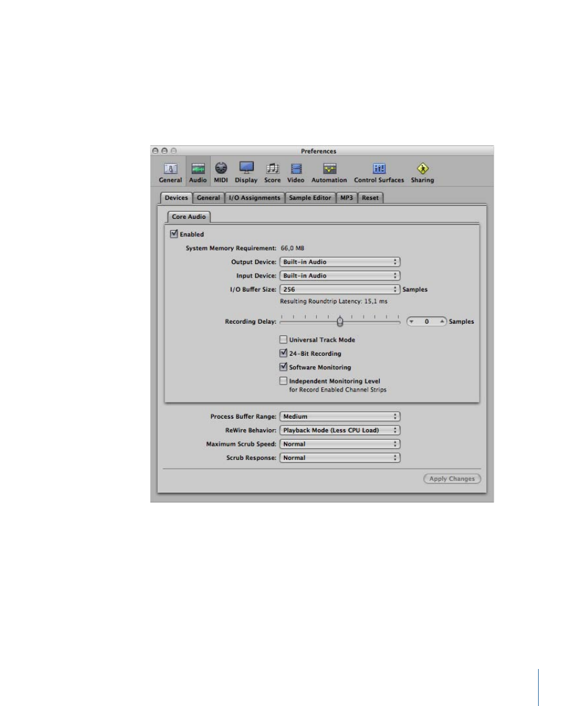
Task: Open the Scrub Response dropdown
Action: [340, 458]
